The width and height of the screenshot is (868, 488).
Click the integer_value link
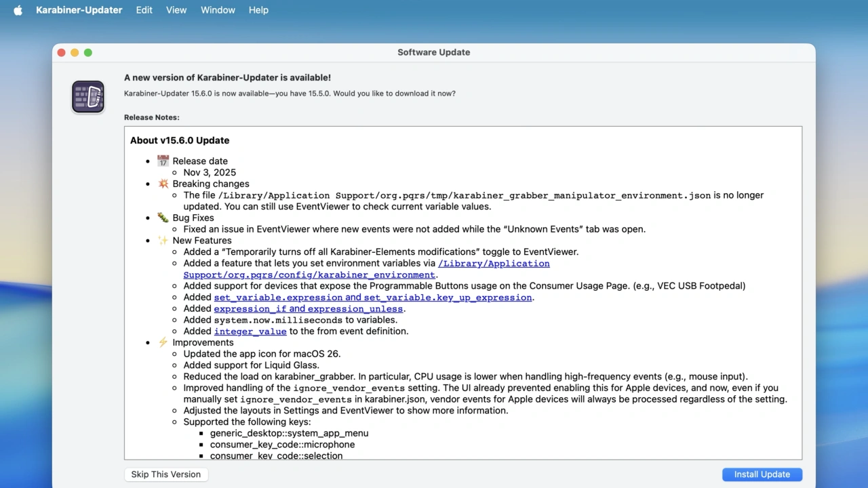(x=250, y=331)
